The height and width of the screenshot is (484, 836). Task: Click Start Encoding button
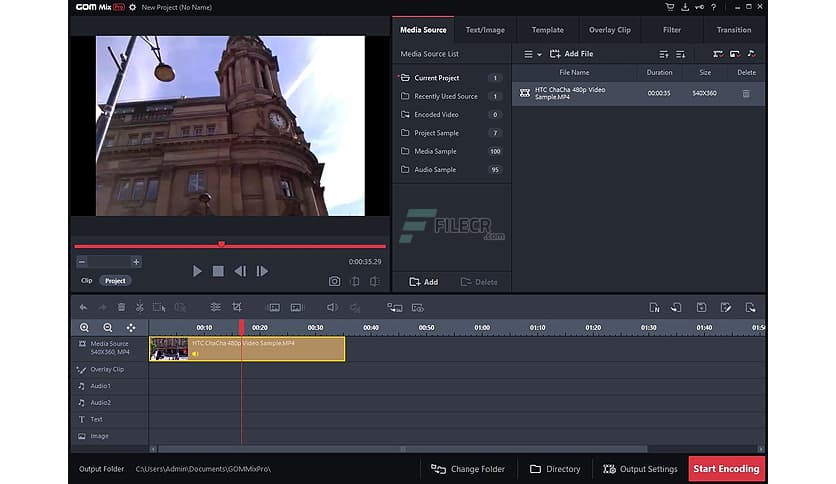tap(726, 469)
